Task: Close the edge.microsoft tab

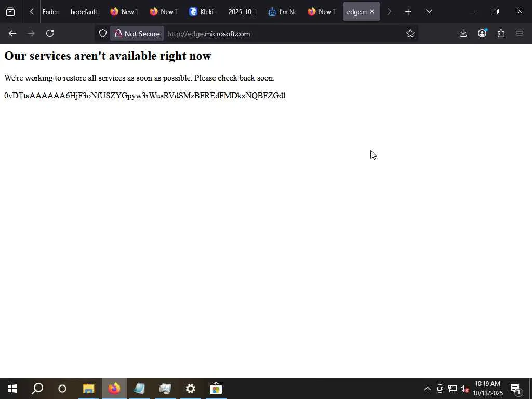Action: pos(372,12)
